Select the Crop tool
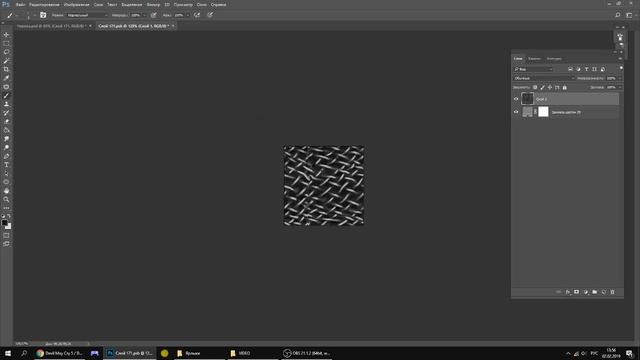 [6, 69]
